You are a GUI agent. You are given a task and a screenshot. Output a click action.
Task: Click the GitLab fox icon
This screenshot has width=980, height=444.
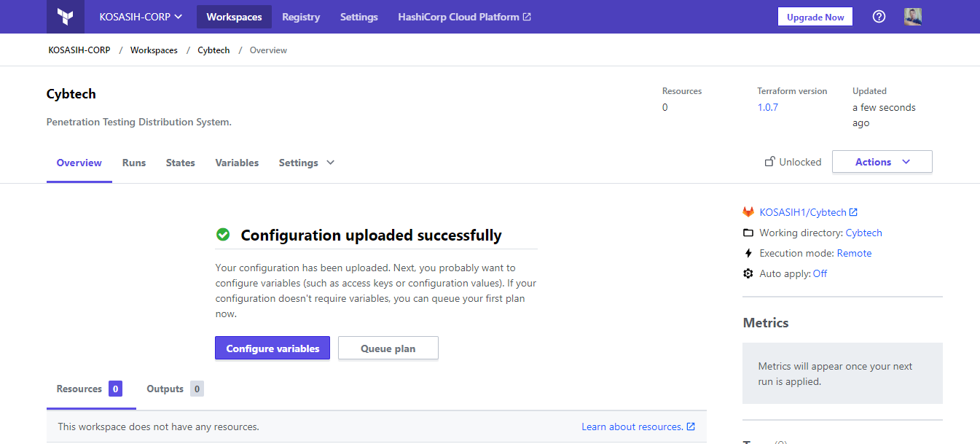(x=748, y=212)
